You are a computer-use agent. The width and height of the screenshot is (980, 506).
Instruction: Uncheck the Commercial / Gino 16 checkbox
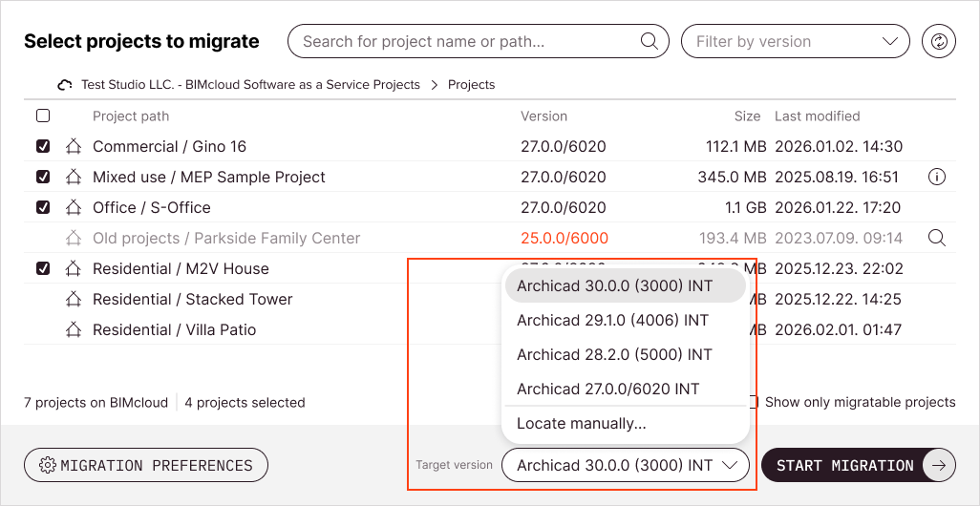(x=43, y=147)
